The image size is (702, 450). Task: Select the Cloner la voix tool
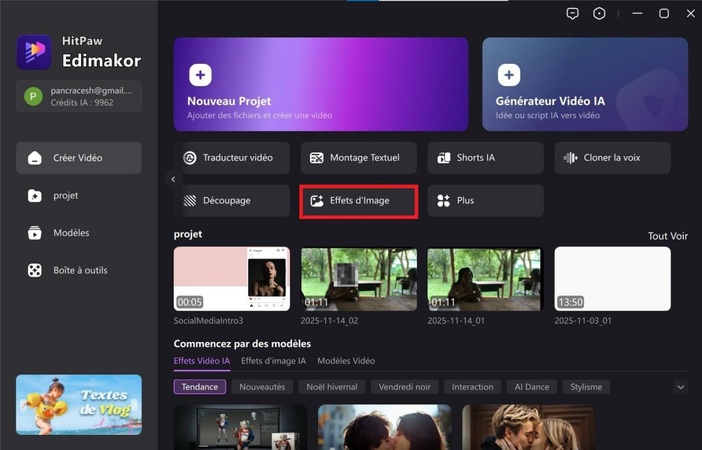click(613, 158)
